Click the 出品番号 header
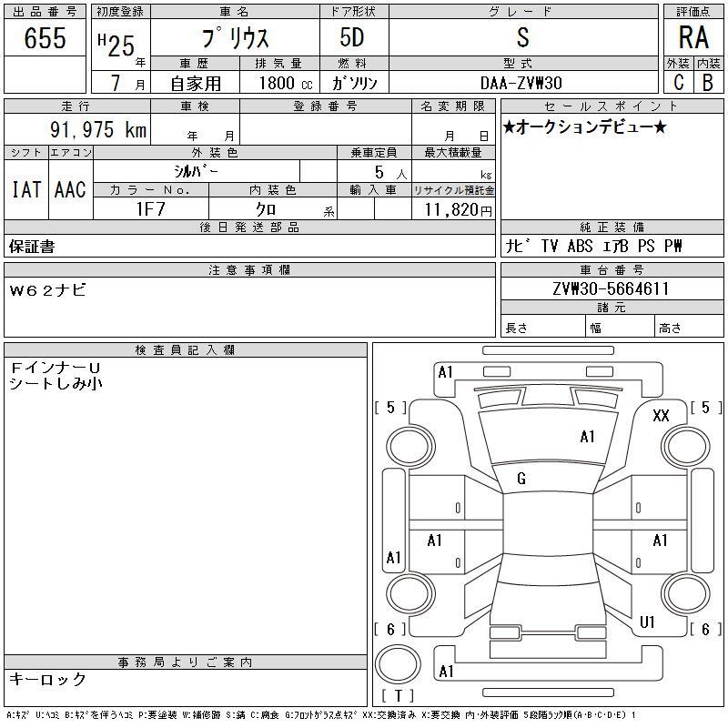Image resolution: width=728 pixels, height=728 pixels. coord(45,12)
